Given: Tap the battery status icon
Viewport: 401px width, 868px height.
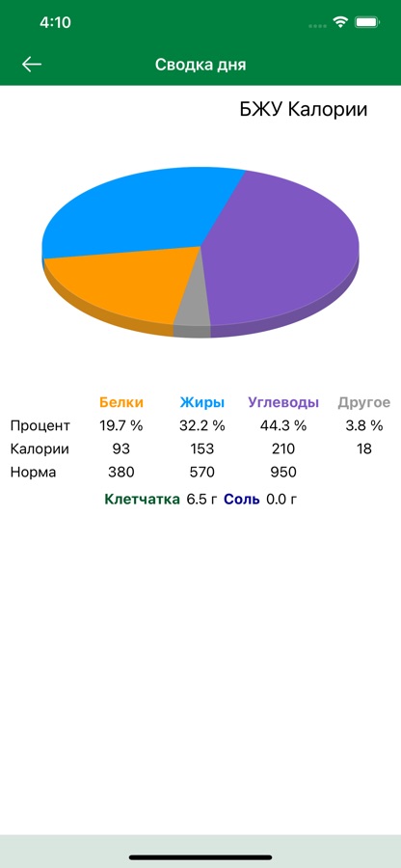Looking at the screenshot, I should pyautogui.click(x=366, y=22).
